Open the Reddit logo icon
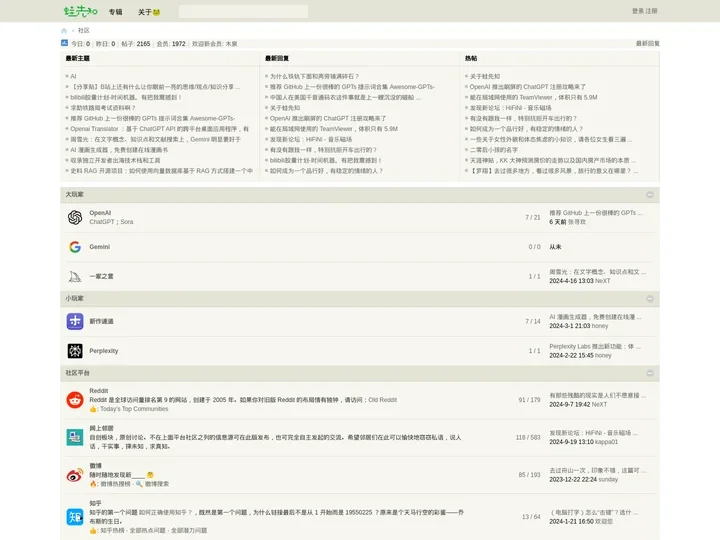Screen dimensions: 720x540 tap(75, 400)
